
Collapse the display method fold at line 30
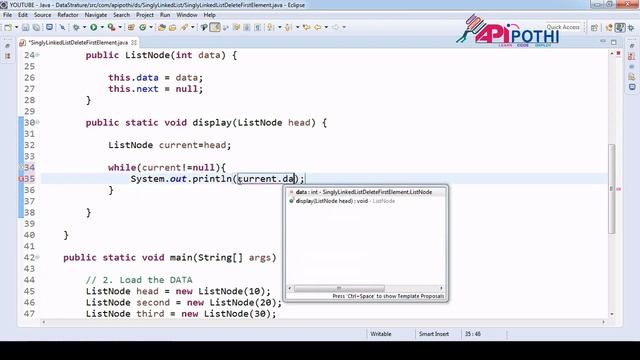(38, 122)
